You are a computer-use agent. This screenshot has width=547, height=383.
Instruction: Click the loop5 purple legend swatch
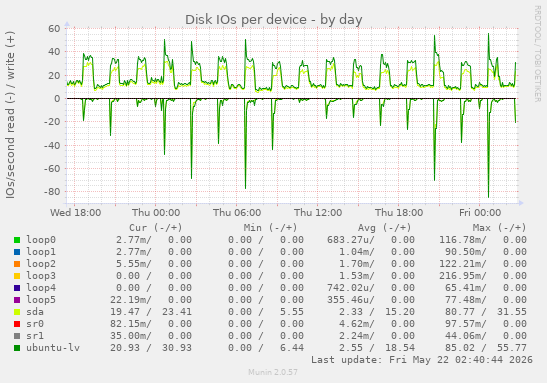pos(17,300)
